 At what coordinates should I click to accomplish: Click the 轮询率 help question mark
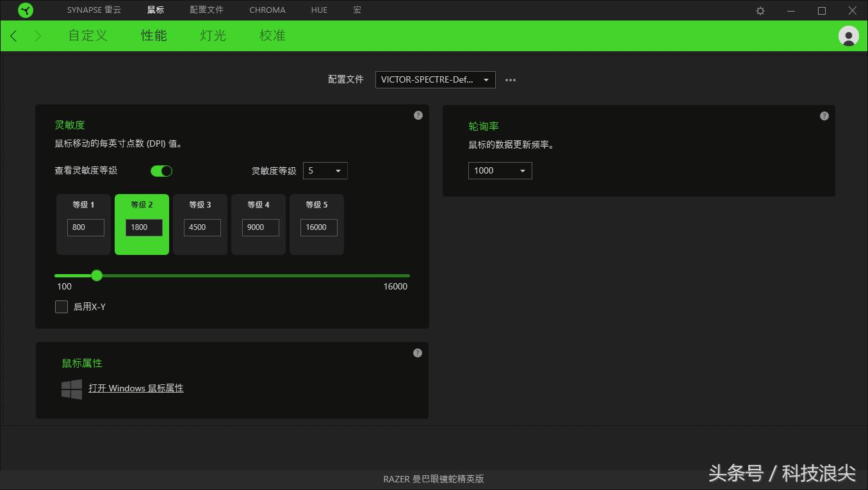pos(824,116)
